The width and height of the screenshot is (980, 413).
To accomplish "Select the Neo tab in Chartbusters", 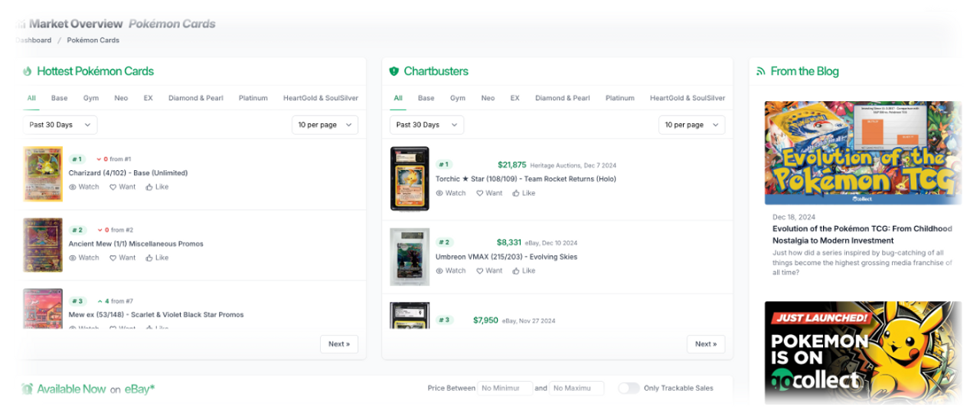I will pyautogui.click(x=488, y=98).
